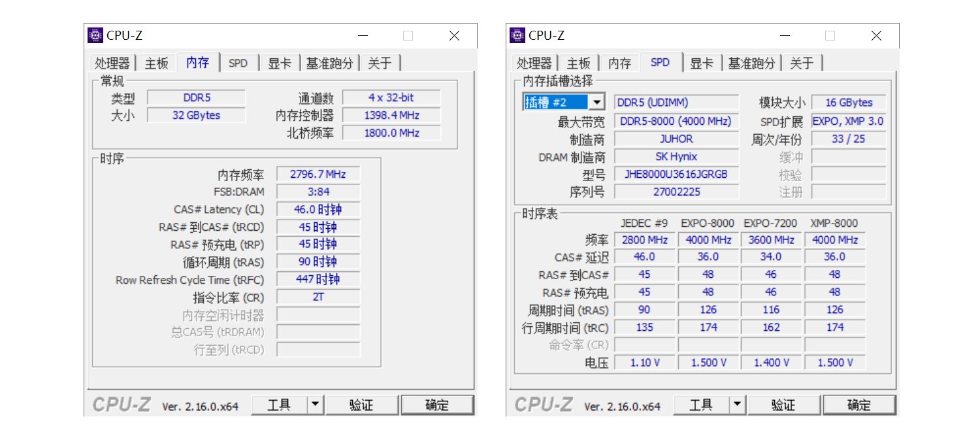Click the JUHOR manufacturer field
The width and height of the screenshot is (980, 438).
[677, 139]
